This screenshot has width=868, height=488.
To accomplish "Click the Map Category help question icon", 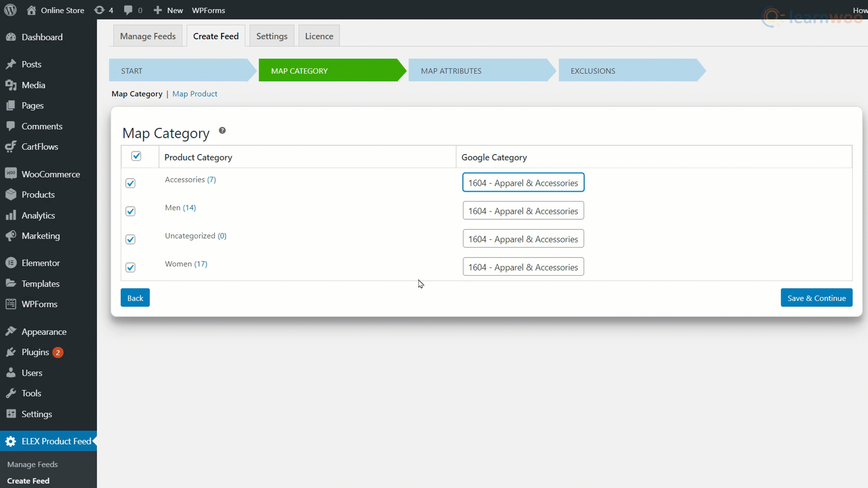I will click(x=222, y=131).
